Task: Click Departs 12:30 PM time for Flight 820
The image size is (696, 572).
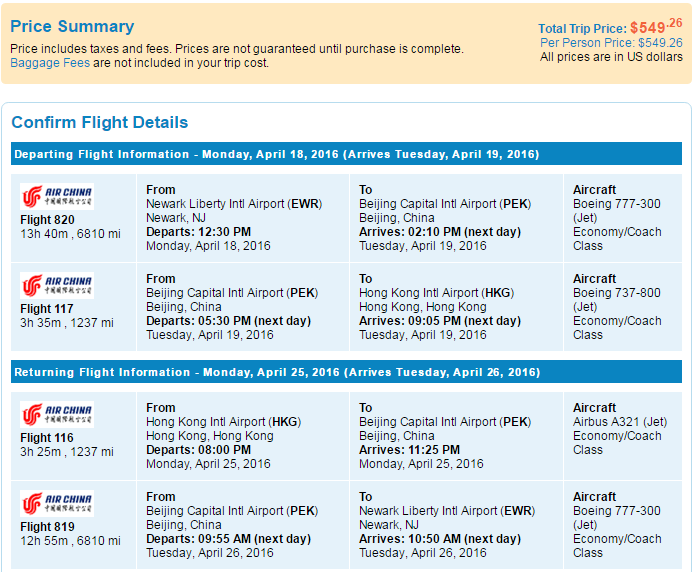Action: pyautogui.click(x=198, y=232)
